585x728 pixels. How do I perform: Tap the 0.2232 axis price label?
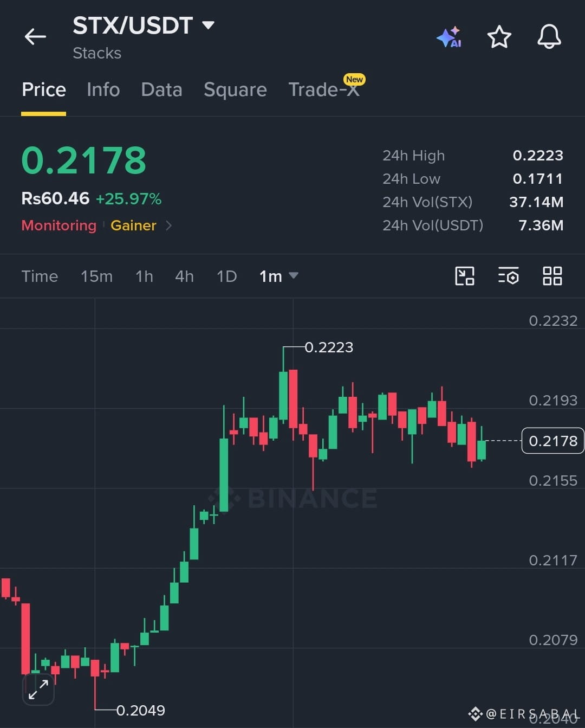[x=553, y=321]
